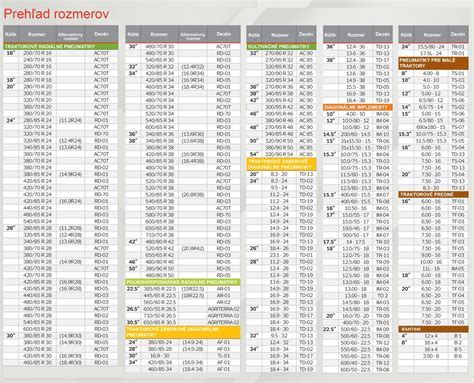Select the 22.5" rim row with 385/65 R 22.5
Screen dimensions: 474x383
pyautogui.click(x=183, y=289)
